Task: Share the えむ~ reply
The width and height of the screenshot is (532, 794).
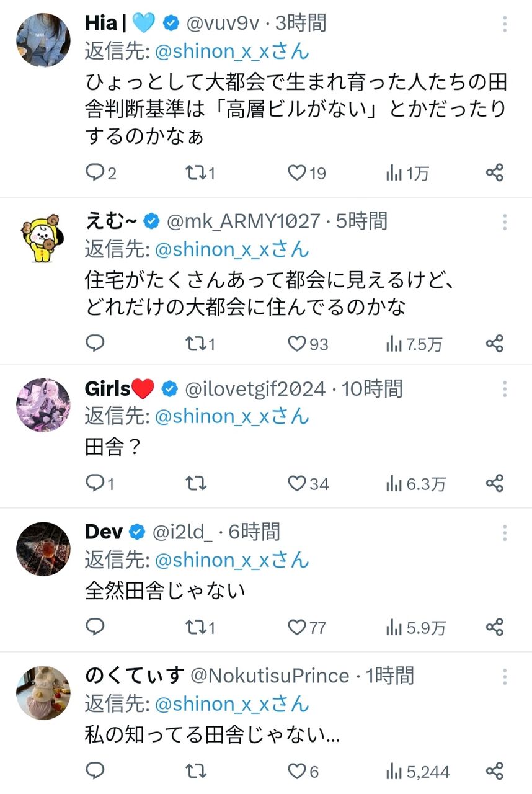Action: 494,344
